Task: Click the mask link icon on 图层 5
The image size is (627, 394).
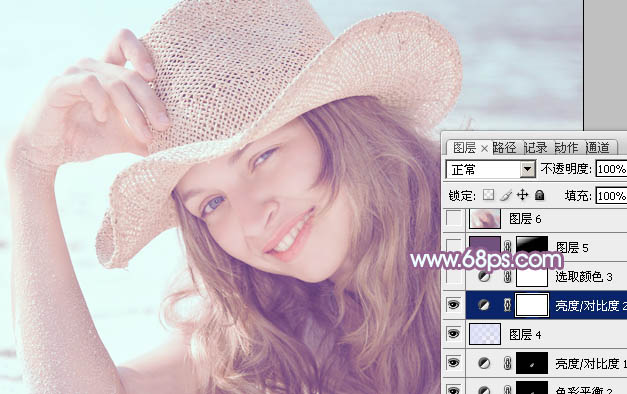Action: pos(507,247)
